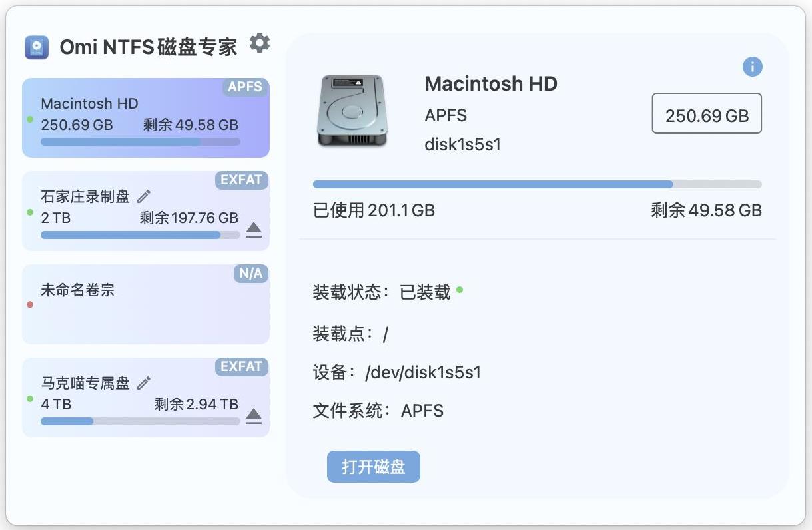The width and height of the screenshot is (812, 530).
Task: Click the disk1s5s1 identifier under APFS
Action: point(462,144)
